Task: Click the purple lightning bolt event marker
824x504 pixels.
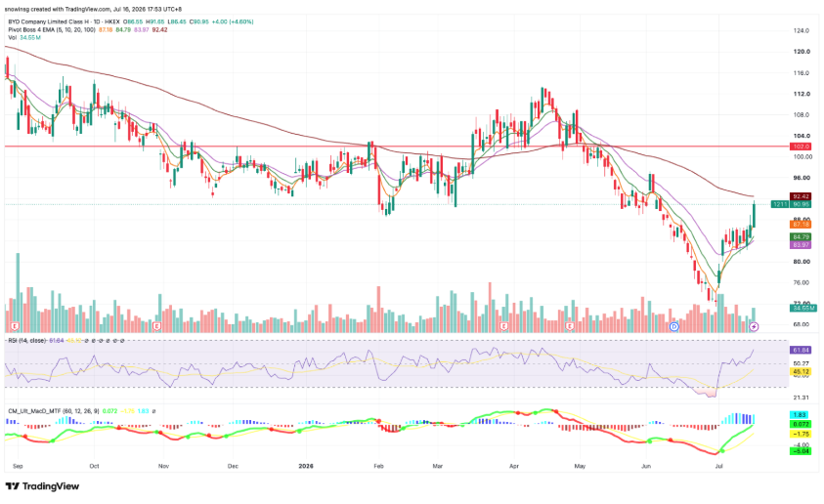Action: (754, 326)
